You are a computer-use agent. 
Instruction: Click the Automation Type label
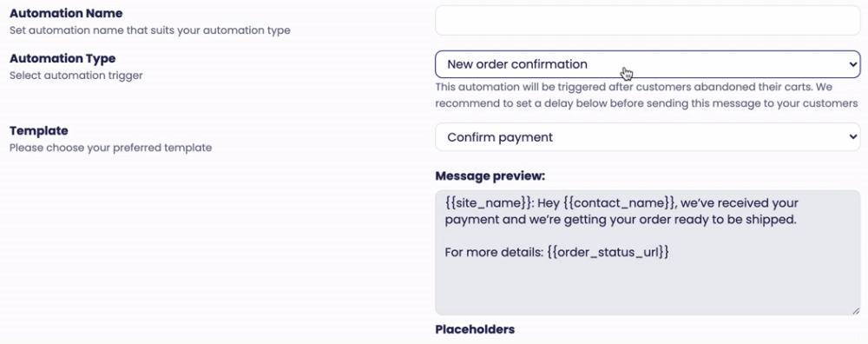pyautogui.click(x=62, y=58)
